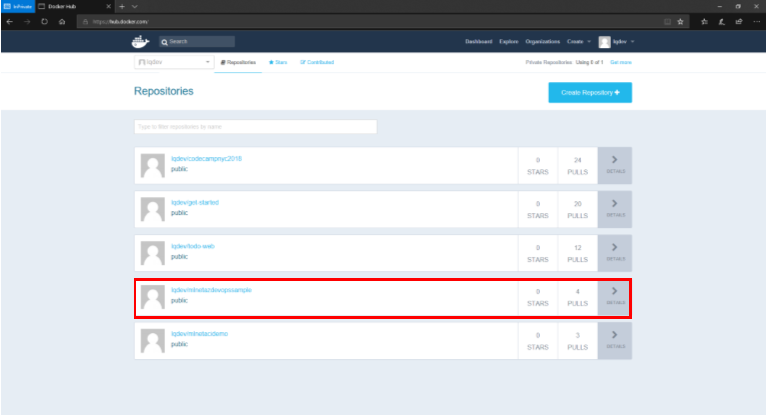Viewport: 766px width, 415px height.
Task: Expand the lqdev account selector dropdown
Action: click(x=174, y=62)
